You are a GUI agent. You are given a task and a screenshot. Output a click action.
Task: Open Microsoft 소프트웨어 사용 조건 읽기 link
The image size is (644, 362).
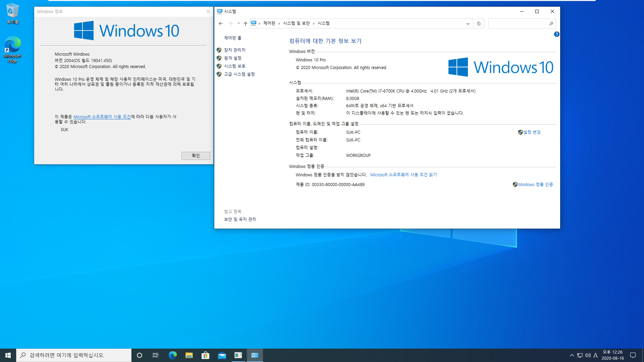tap(403, 175)
